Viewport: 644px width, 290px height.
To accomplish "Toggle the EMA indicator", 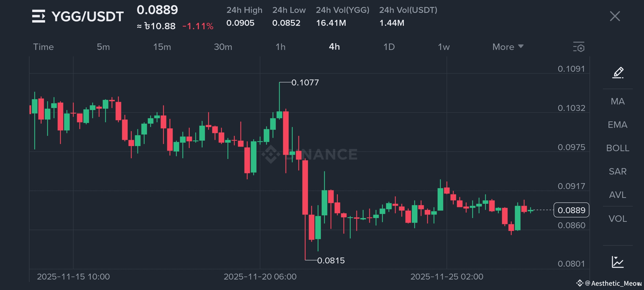I will [618, 125].
